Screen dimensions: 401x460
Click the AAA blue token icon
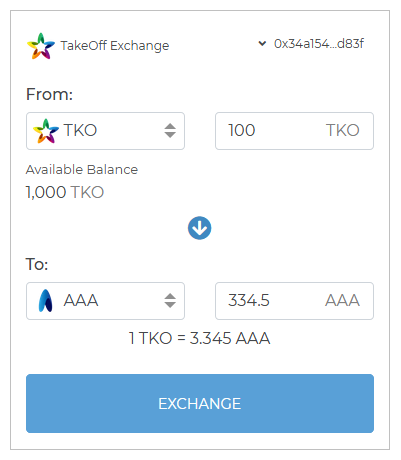point(46,301)
